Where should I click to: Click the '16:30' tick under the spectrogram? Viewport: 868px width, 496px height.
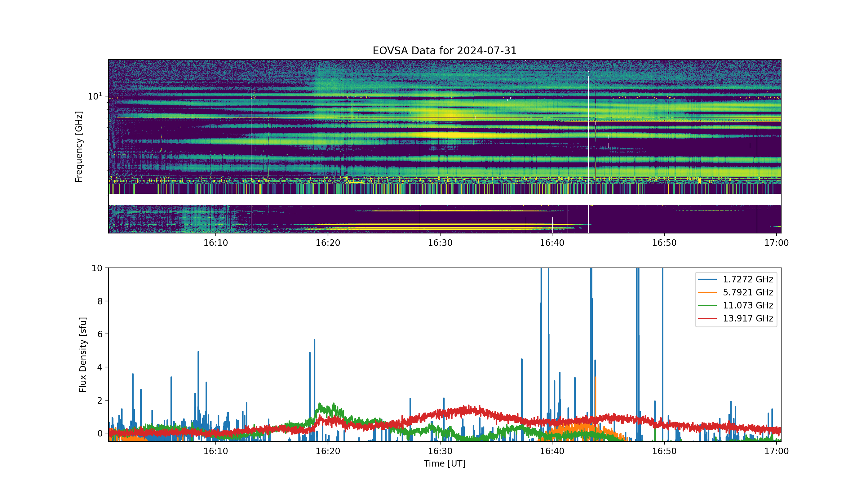click(x=440, y=243)
